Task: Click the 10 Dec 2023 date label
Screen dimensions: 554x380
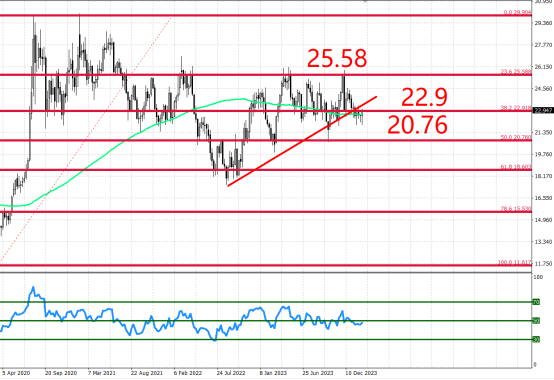Action: point(361,373)
